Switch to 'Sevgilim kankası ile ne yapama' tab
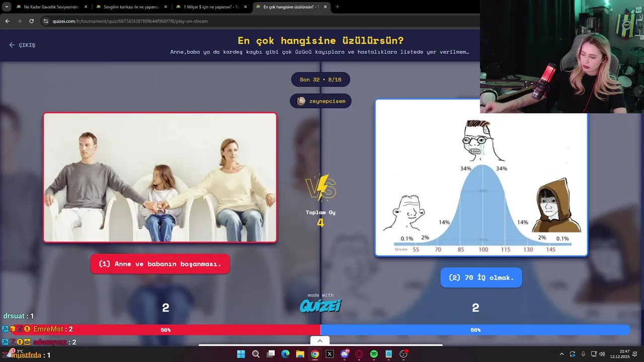644x362 pixels. coord(131,7)
